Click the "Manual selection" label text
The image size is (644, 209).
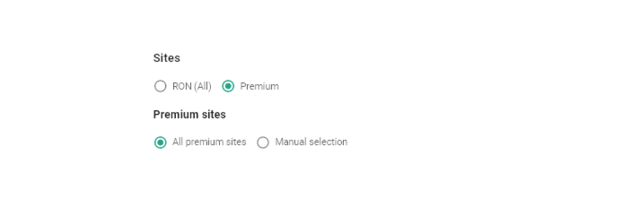[311, 142]
